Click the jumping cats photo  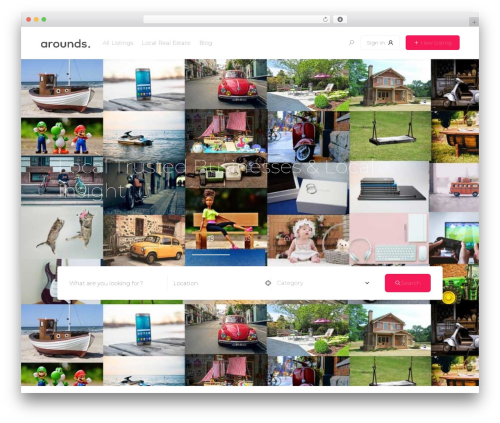click(62, 233)
